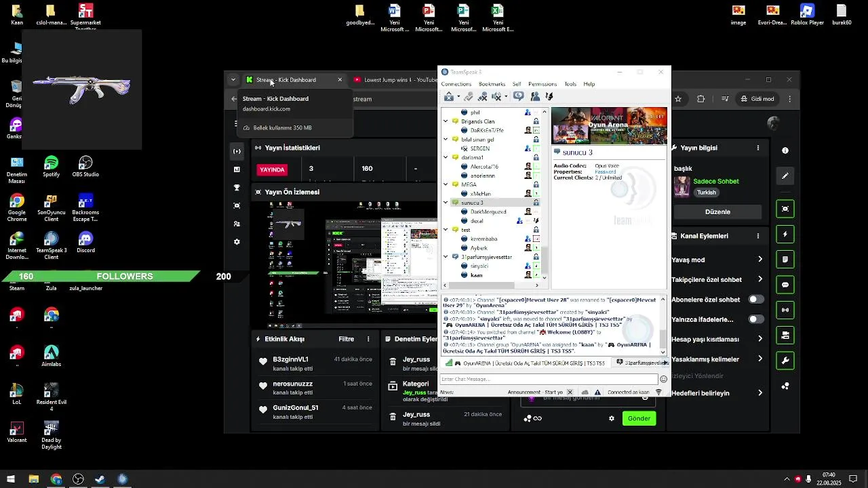Collapse the Brigands Clan channel arrow

[x=446, y=121]
